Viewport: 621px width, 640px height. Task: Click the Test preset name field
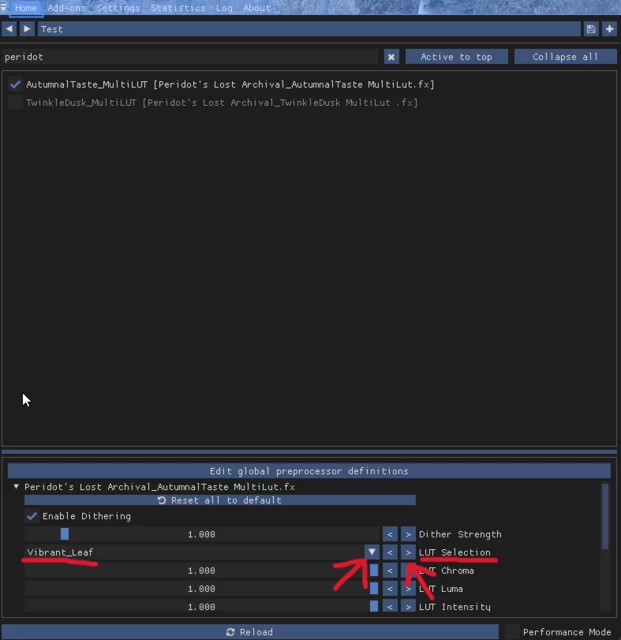point(309,29)
